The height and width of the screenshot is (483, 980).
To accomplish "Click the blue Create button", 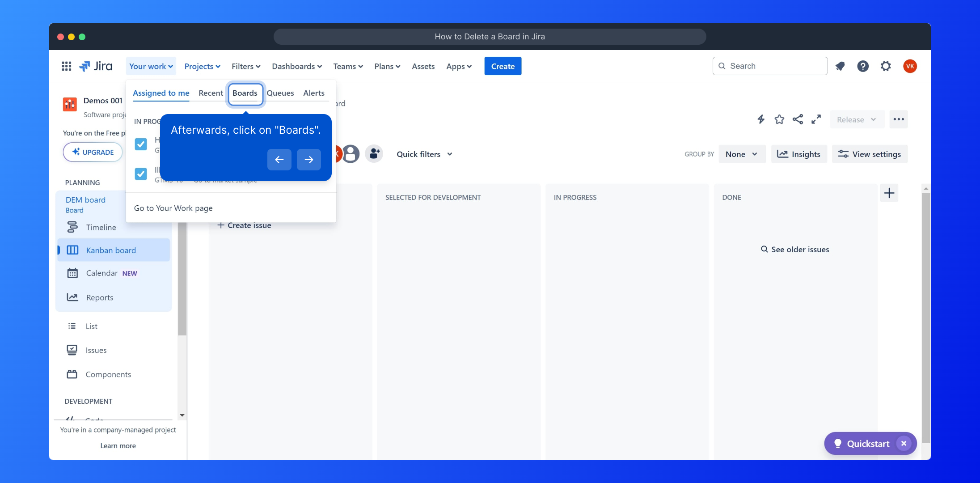I will coord(503,66).
